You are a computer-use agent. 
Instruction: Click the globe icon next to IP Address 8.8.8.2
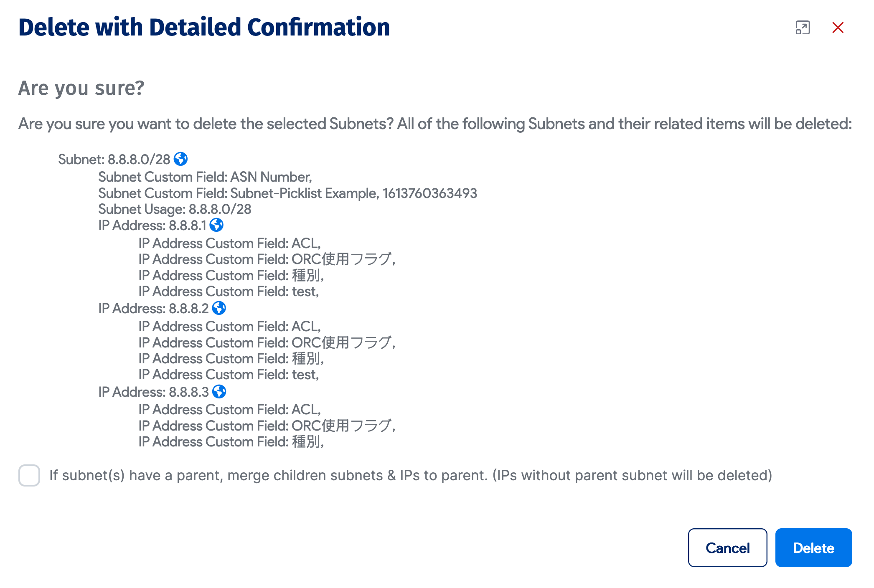[219, 308]
